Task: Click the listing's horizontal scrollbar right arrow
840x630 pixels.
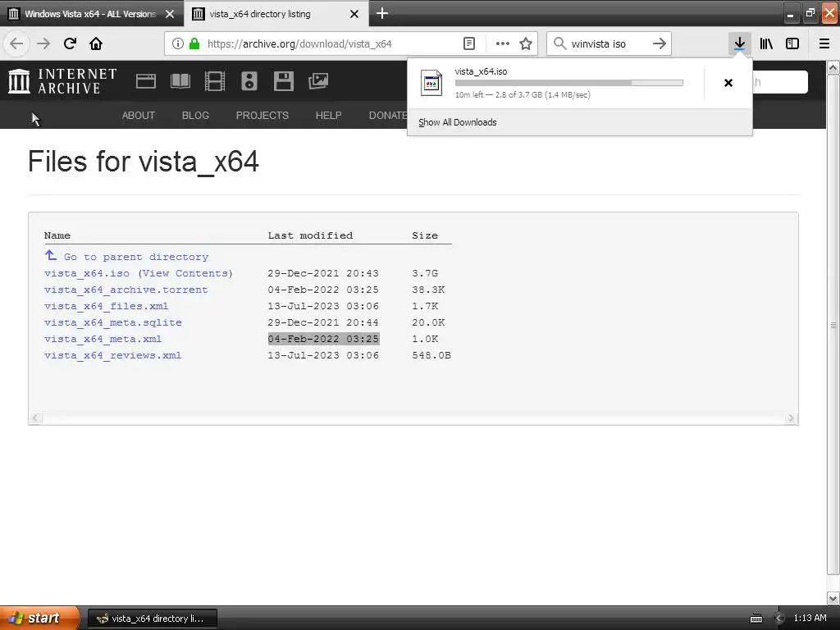Action: pos(792,418)
